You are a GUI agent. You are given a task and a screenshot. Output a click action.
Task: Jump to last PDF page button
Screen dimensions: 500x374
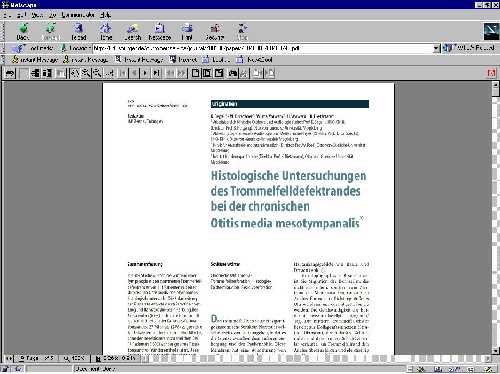[x=156, y=73]
